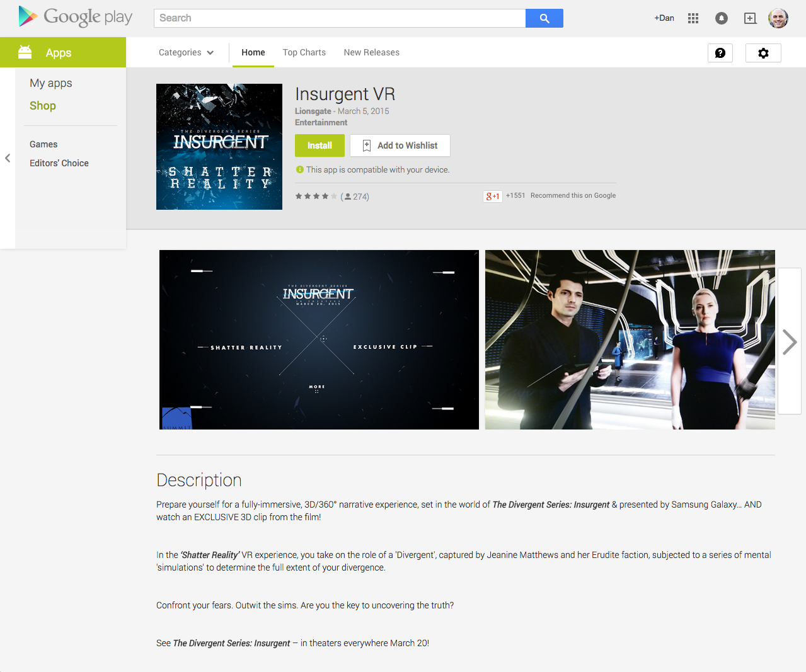Open Games in the sidebar
The width and height of the screenshot is (806, 672).
[x=43, y=144]
